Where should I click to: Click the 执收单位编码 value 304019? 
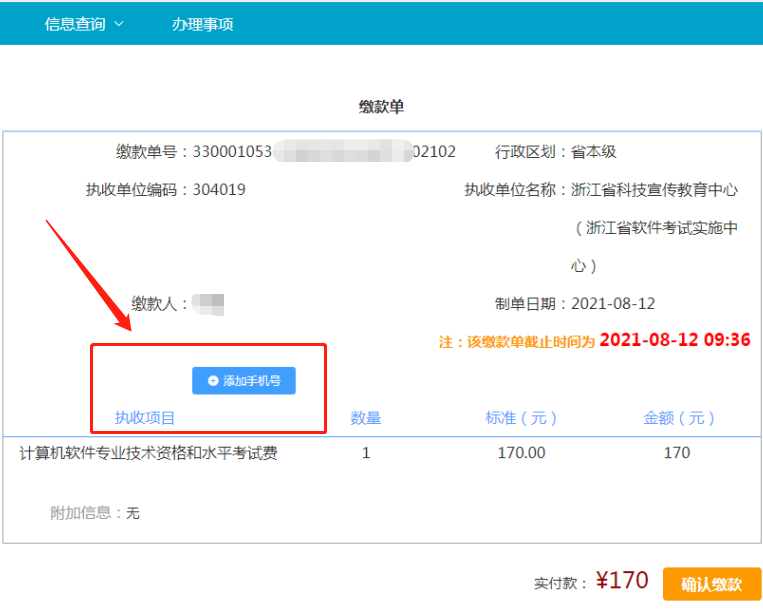click(219, 189)
